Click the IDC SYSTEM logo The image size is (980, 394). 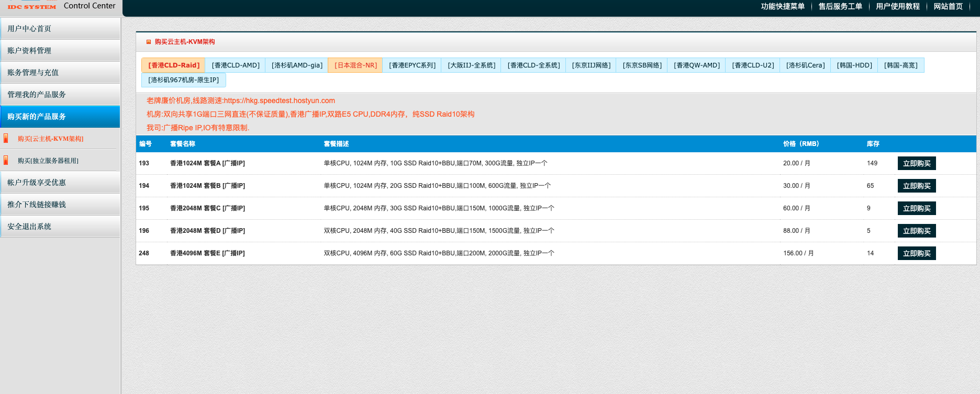[32, 6]
